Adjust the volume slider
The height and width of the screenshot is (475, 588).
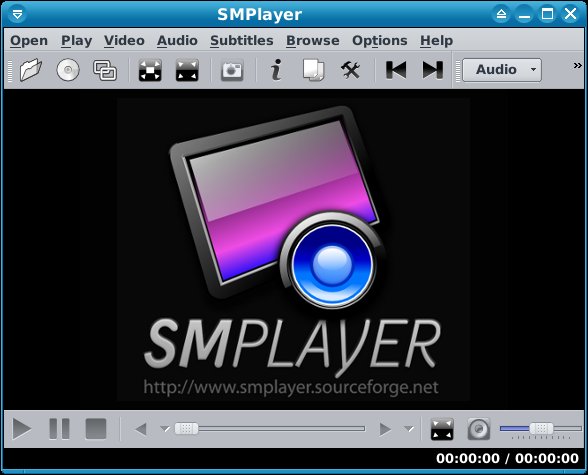pyautogui.click(x=540, y=429)
